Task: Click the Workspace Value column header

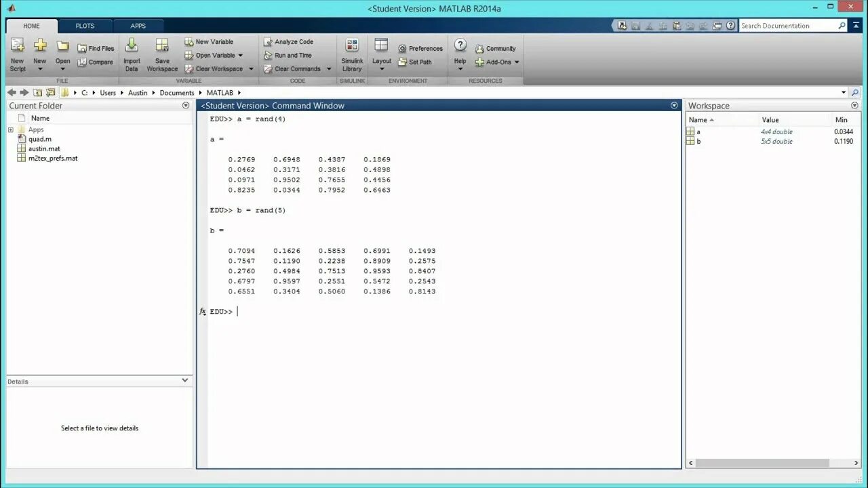Action: [x=770, y=120]
